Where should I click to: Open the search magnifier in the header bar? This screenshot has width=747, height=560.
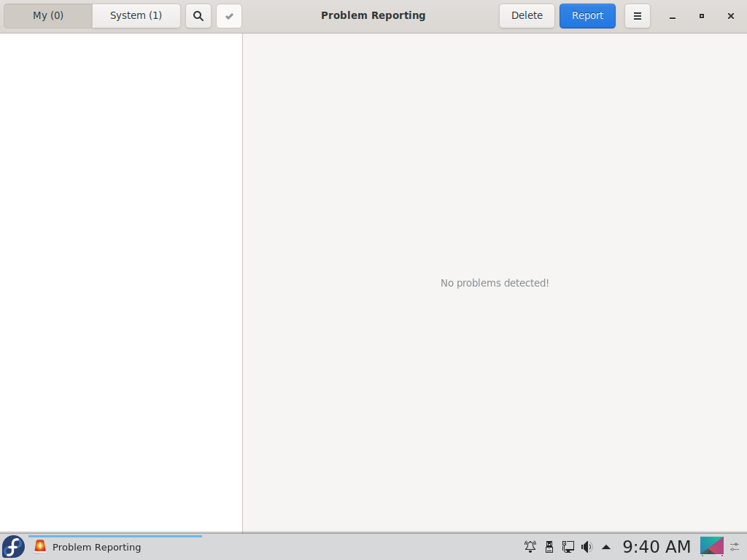198,16
